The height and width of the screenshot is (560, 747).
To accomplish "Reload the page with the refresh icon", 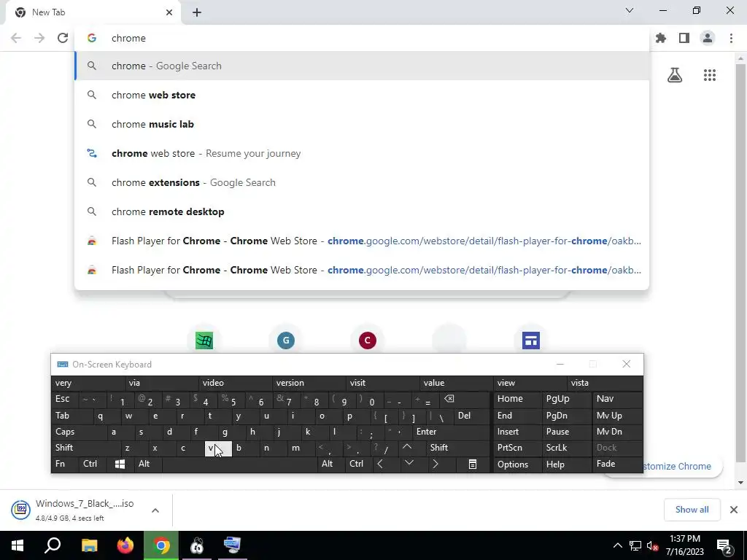I will [63, 38].
